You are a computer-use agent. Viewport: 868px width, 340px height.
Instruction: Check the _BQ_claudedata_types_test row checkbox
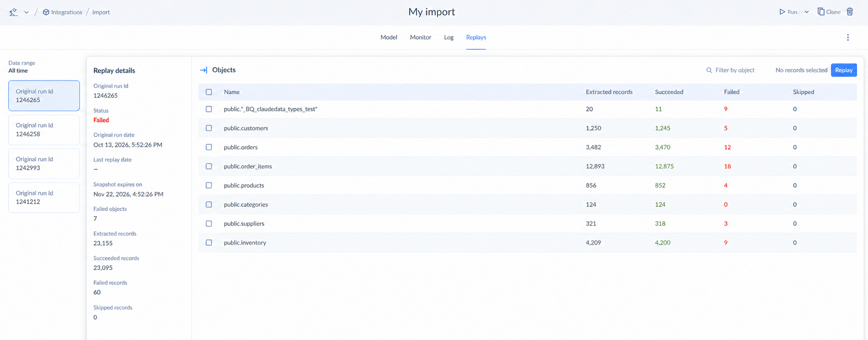pyautogui.click(x=209, y=109)
